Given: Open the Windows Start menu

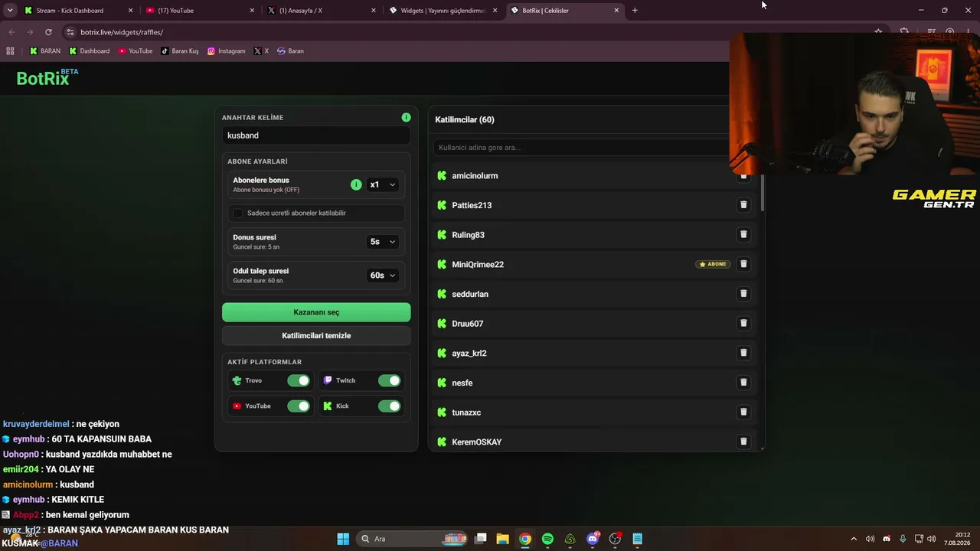Looking at the screenshot, I should (343, 539).
